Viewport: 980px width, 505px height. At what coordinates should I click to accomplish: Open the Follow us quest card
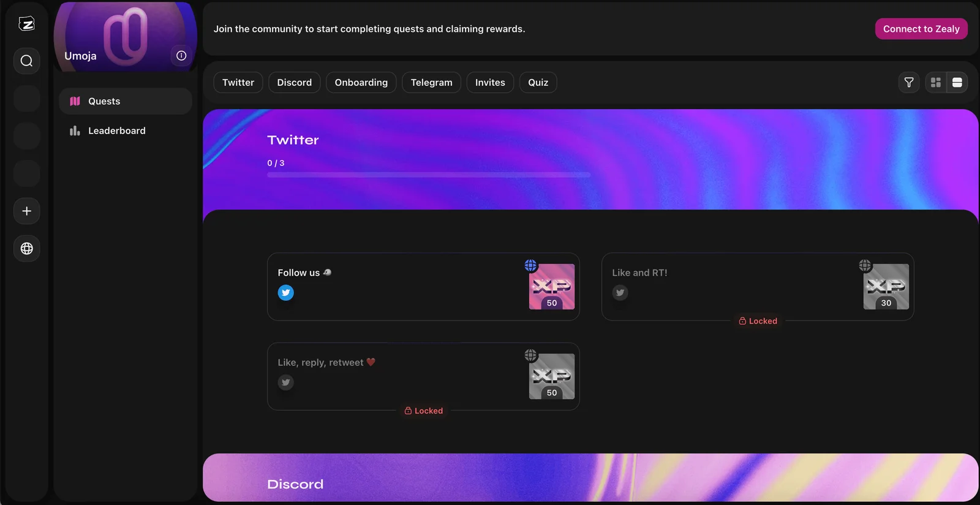pos(423,287)
